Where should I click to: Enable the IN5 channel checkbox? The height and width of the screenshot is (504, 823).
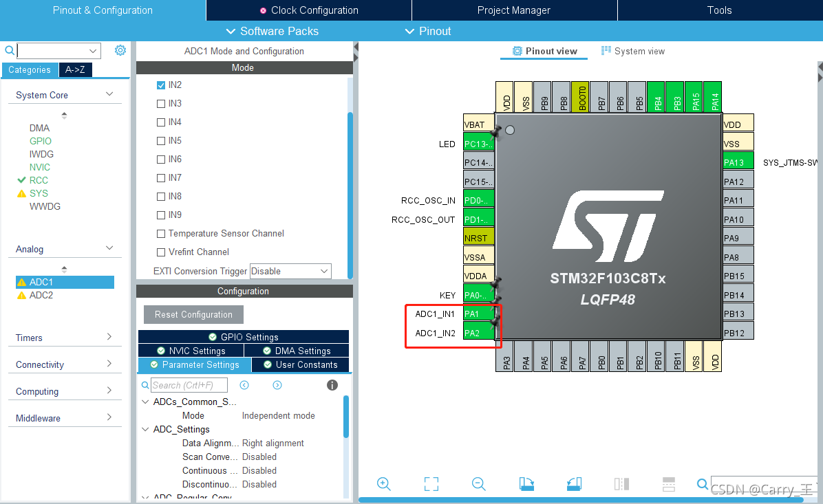click(x=161, y=140)
